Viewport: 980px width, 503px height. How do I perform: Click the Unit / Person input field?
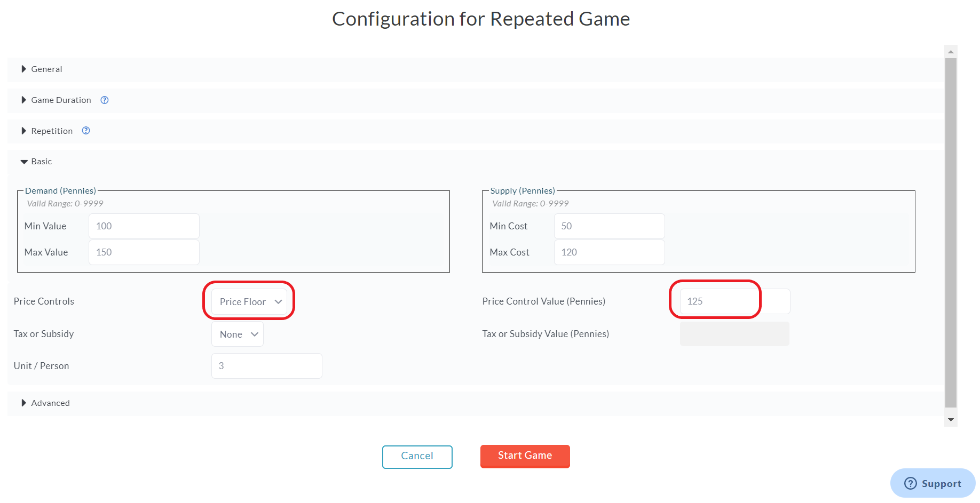point(267,366)
